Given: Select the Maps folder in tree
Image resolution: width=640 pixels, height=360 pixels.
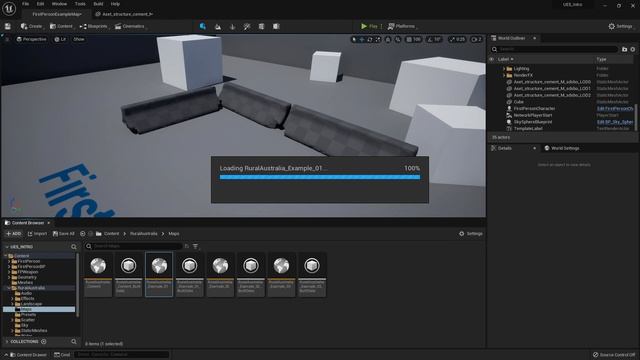Looking at the screenshot, I should point(39,309).
